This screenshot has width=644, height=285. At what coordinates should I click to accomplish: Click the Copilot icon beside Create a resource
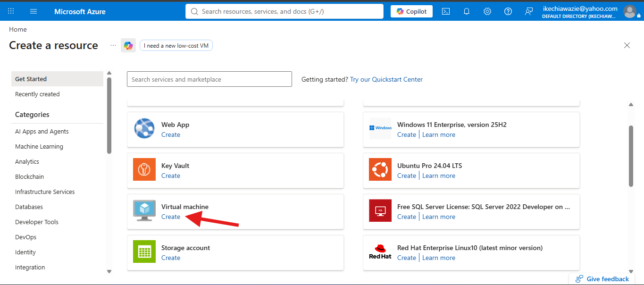[x=128, y=45]
